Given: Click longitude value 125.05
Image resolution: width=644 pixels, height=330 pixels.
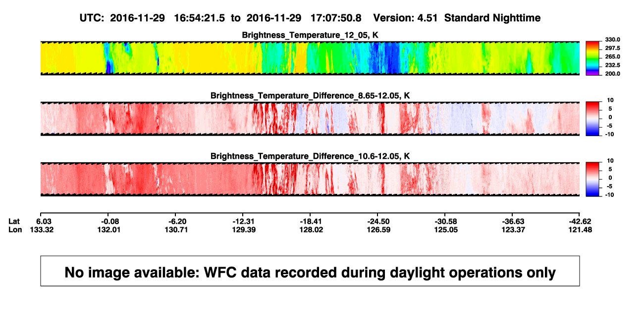Looking at the screenshot, I should point(445,230).
